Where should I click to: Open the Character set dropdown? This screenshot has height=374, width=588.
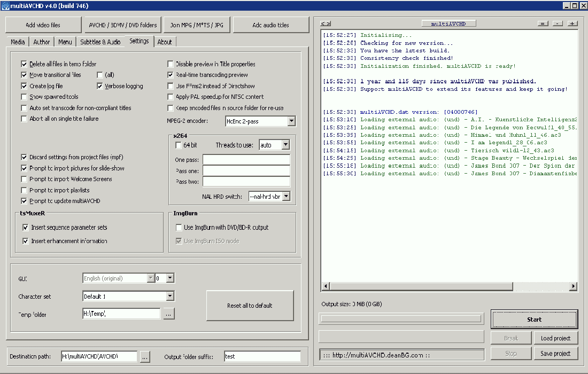tap(170, 296)
